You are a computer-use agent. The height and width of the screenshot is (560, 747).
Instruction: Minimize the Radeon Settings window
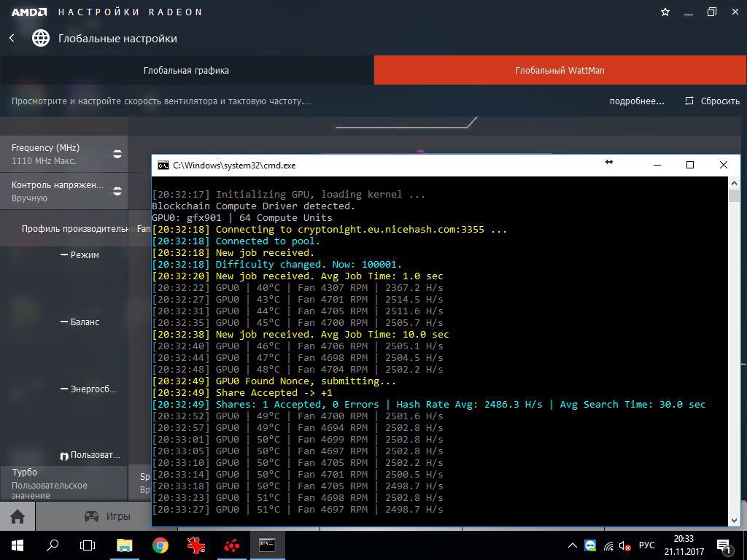[x=689, y=13]
